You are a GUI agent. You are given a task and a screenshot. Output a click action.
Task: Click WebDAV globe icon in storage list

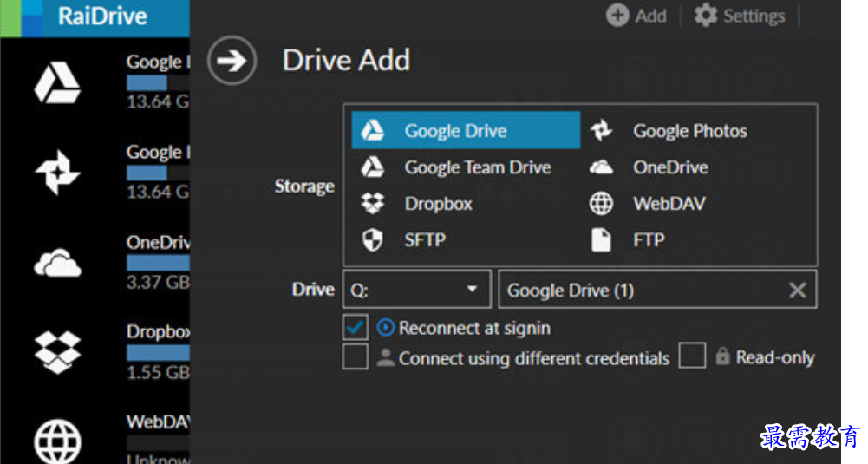601,204
